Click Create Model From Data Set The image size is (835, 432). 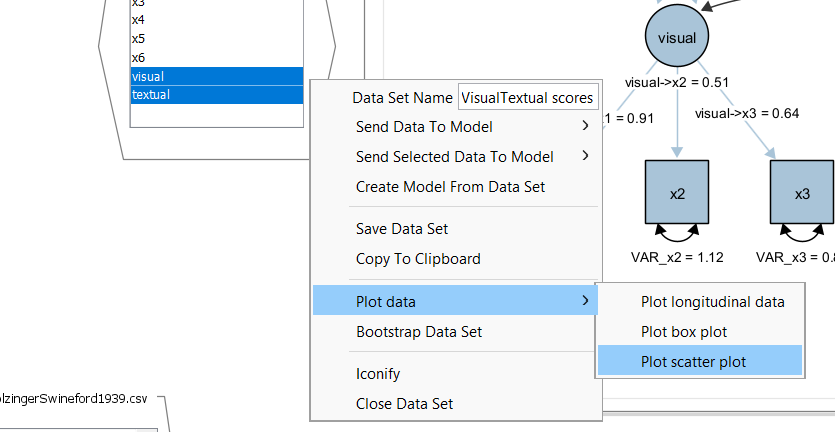450,186
